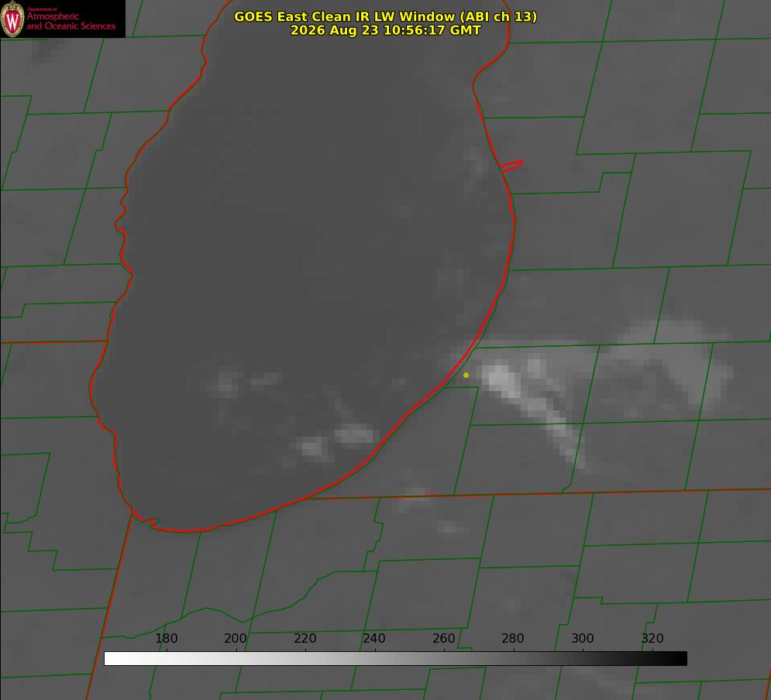This screenshot has height=700, width=771.
Task: Select the 300 colorbar tick label
Action: [x=583, y=638]
